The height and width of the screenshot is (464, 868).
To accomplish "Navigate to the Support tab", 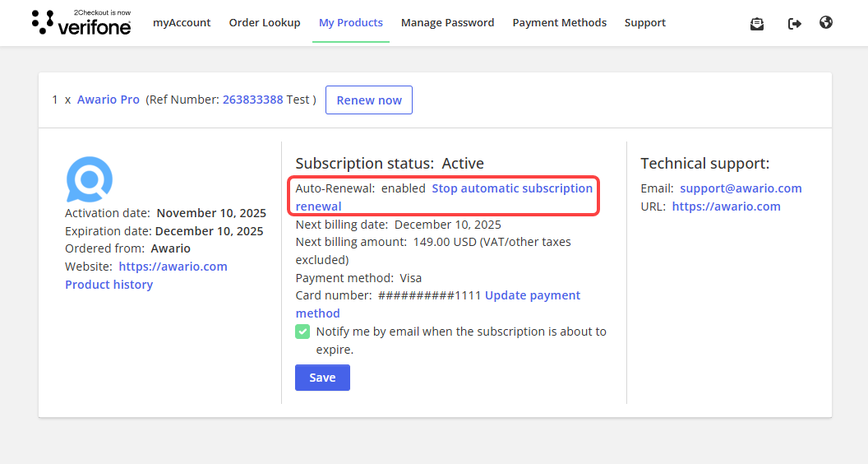I will pyautogui.click(x=644, y=23).
